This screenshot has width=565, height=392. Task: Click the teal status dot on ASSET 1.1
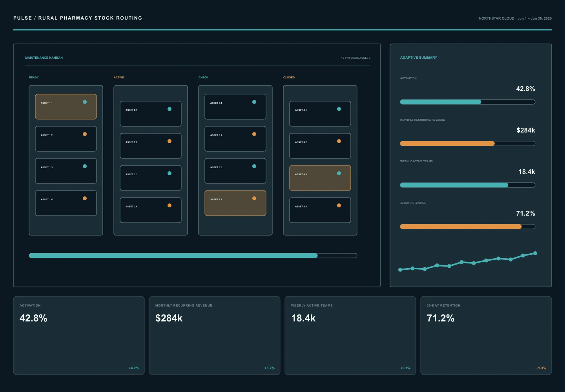pyautogui.click(x=85, y=102)
